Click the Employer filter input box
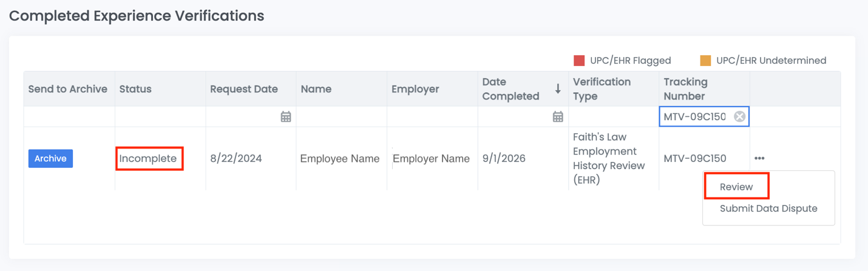Image resolution: width=868 pixels, height=271 pixels. click(432, 116)
